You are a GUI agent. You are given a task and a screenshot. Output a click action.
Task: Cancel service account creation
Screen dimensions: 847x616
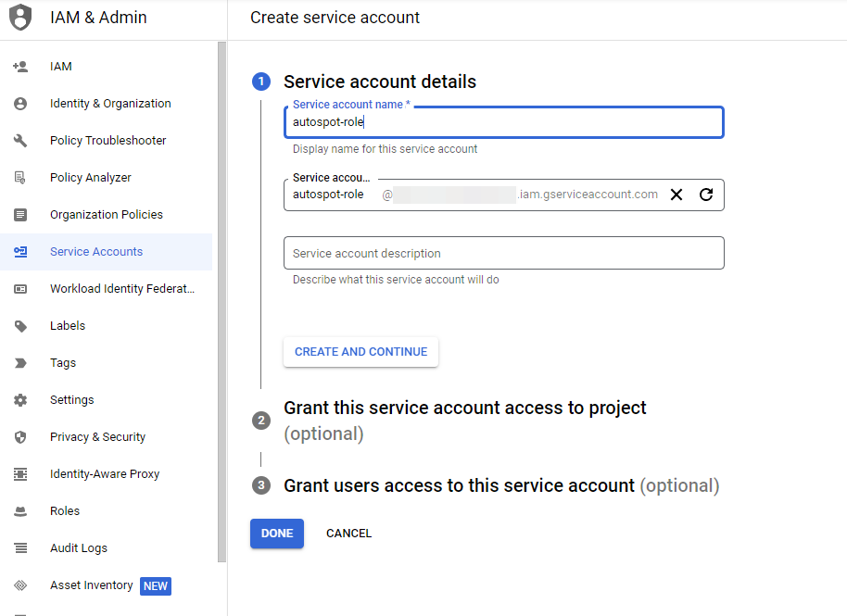pyautogui.click(x=348, y=534)
